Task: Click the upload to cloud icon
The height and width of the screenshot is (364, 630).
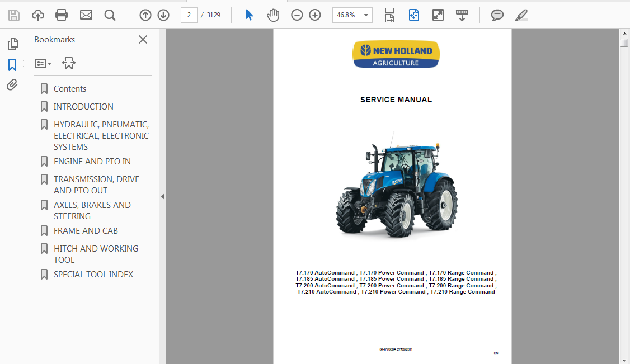Action: click(38, 15)
